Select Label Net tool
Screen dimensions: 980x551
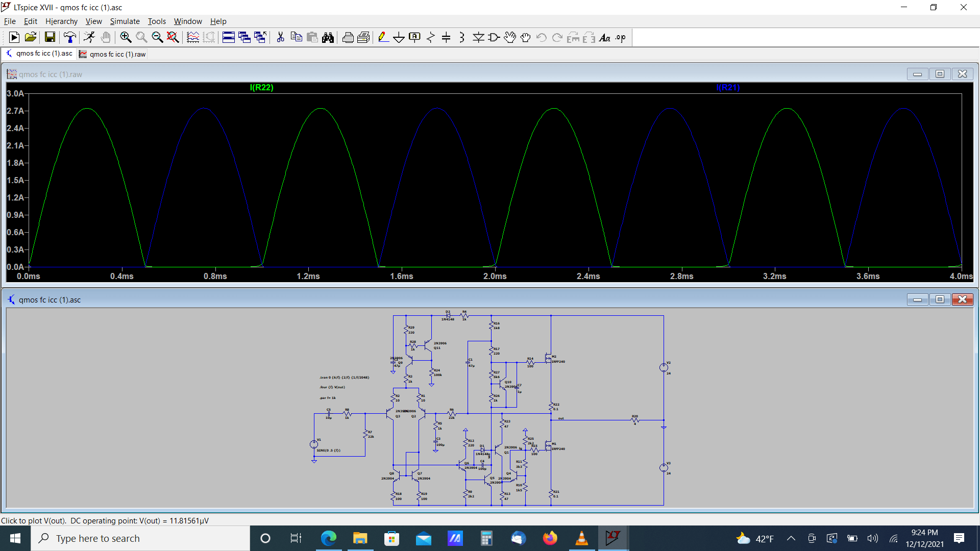tap(414, 37)
